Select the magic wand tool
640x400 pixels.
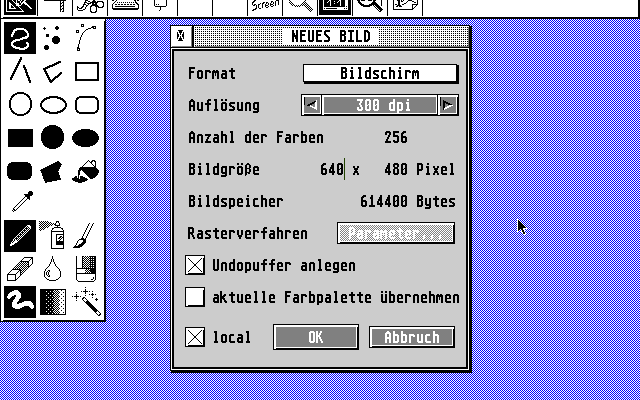pyautogui.click(x=87, y=299)
